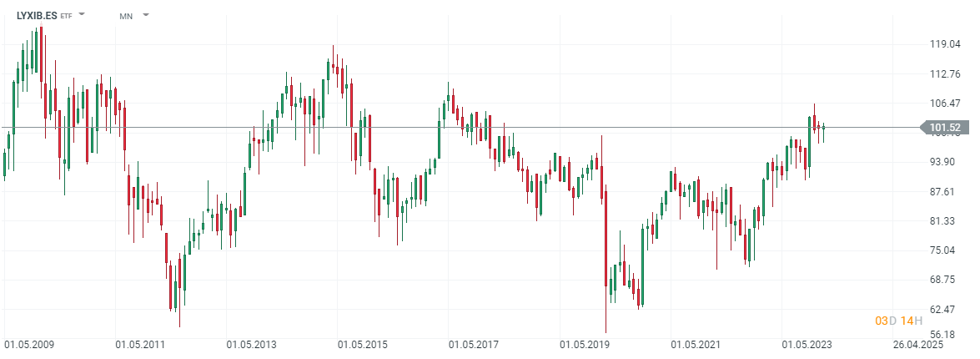980x359 pixels.
Task: Click the 56.18 price axis label
Action: (945, 334)
